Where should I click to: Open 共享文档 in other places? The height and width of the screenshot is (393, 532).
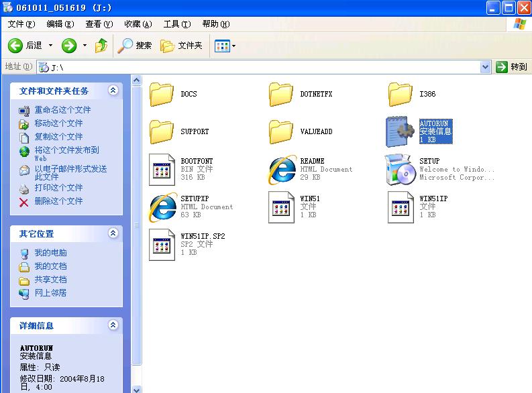(50, 280)
